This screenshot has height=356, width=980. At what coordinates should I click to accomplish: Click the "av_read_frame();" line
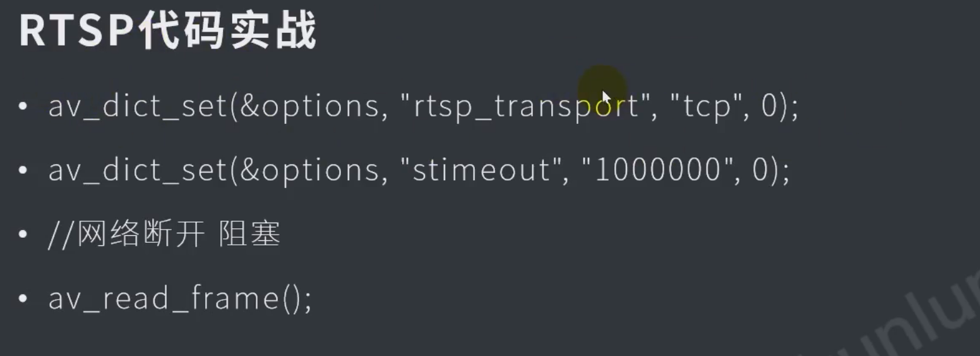click(x=180, y=298)
